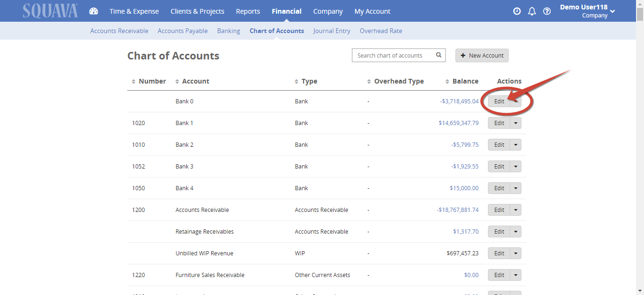Screen dimensions: 644x295
Task: Go to Banking subtab
Action: pyautogui.click(x=229, y=31)
